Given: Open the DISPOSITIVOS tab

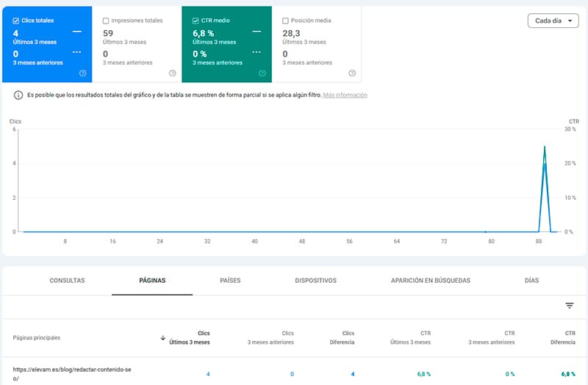Looking at the screenshot, I should pos(316,281).
